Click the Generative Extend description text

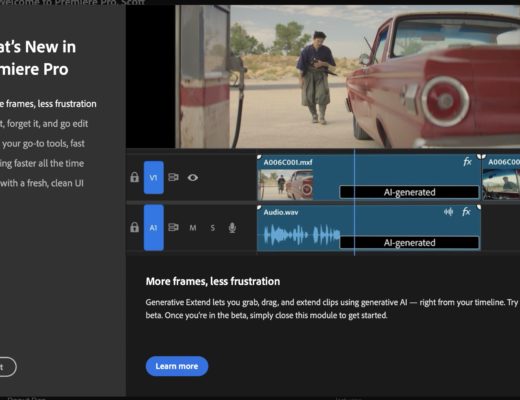tap(332, 309)
